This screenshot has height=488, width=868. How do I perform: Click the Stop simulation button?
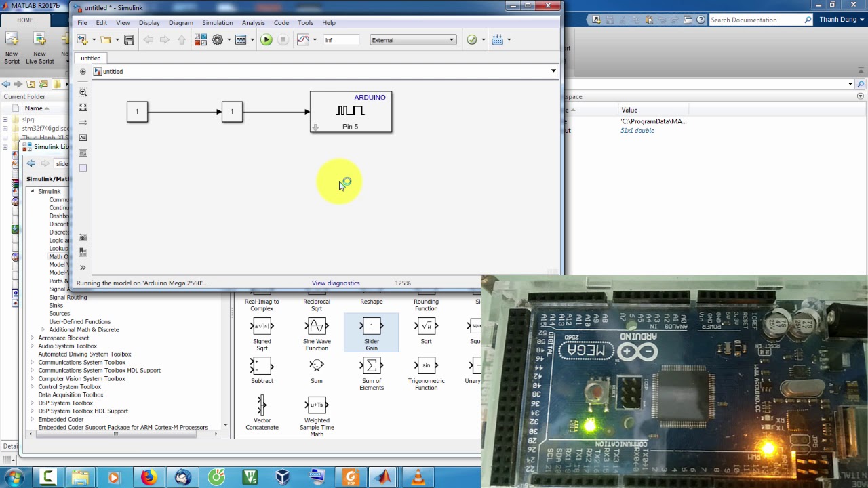point(283,40)
